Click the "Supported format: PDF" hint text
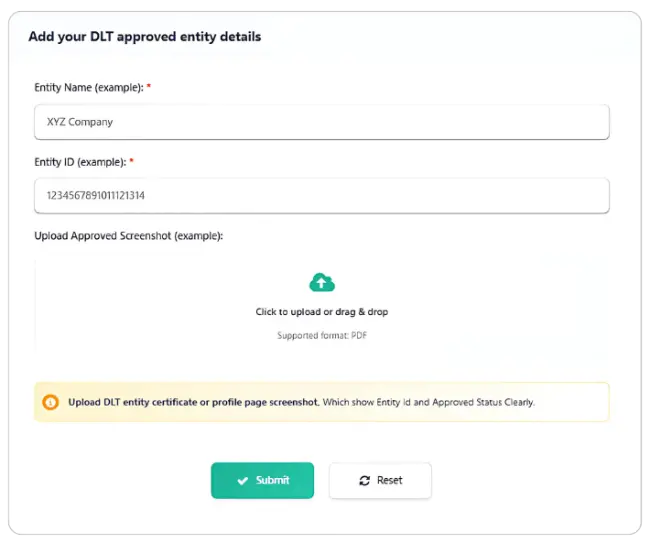This screenshot has height=543, width=650. point(322,336)
